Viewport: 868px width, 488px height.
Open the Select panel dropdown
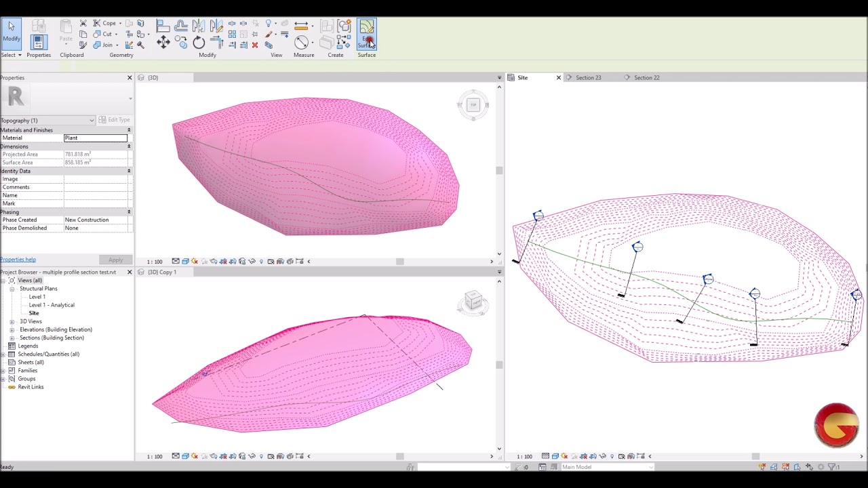(12, 55)
